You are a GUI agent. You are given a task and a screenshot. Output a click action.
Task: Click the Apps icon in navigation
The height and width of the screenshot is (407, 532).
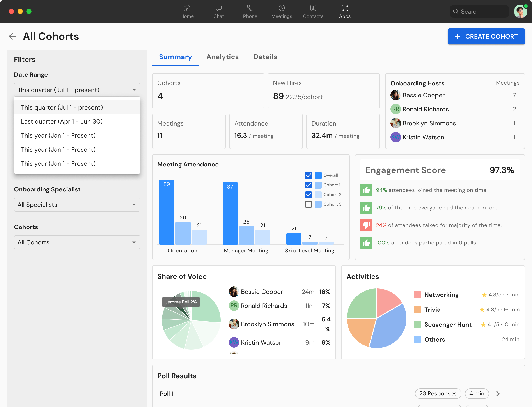(x=344, y=8)
